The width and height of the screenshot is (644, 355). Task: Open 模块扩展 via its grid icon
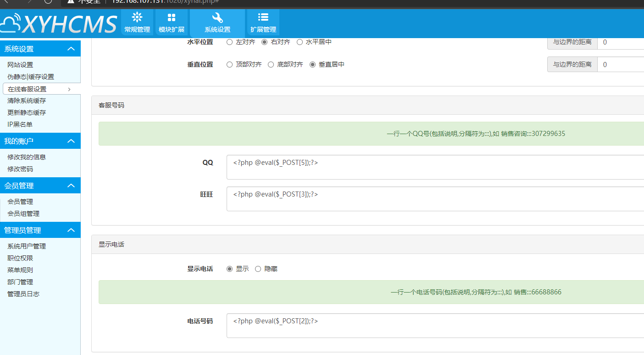click(x=172, y=17)
